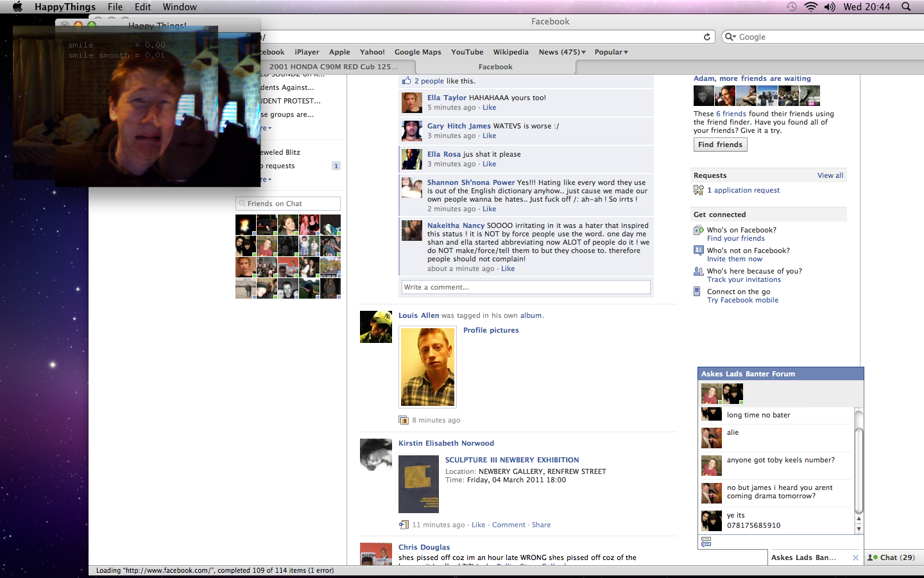Click the Wi-Fi status icon
The width and height of the screenshot is (924, 578).
click(811, 6)
